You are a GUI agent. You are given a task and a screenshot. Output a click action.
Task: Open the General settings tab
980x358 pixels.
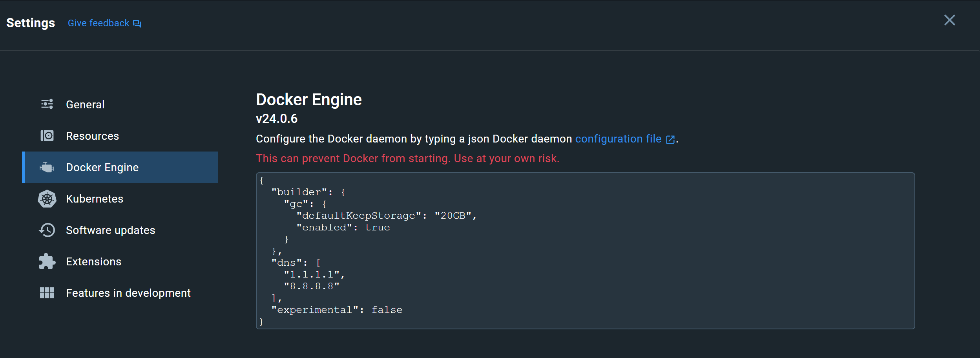(120, 104)
